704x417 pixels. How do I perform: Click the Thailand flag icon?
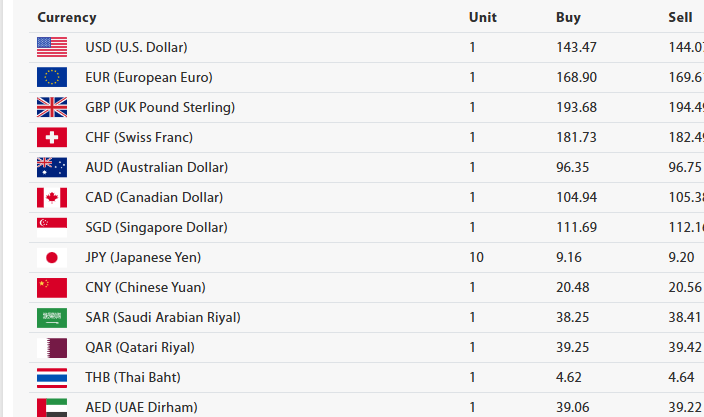click(52, 377)
